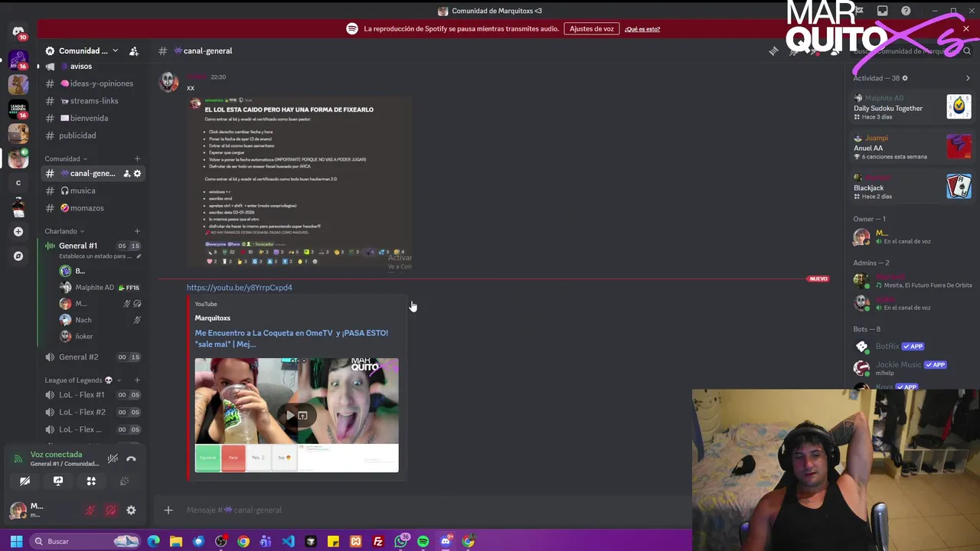The width and height of the screenshot is (980, 551).
Task: View Anuel AA listening activity
Action: tap(913, 147)
